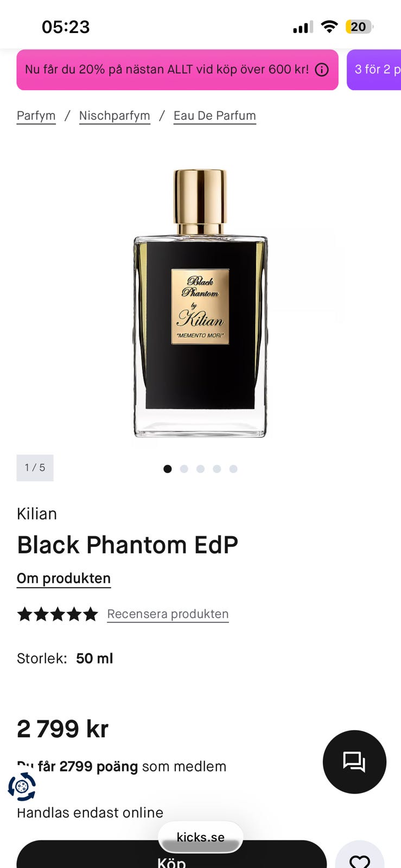
Task: Tap the black Köp button
Action: pyautogui.click(x=171, y=857)
